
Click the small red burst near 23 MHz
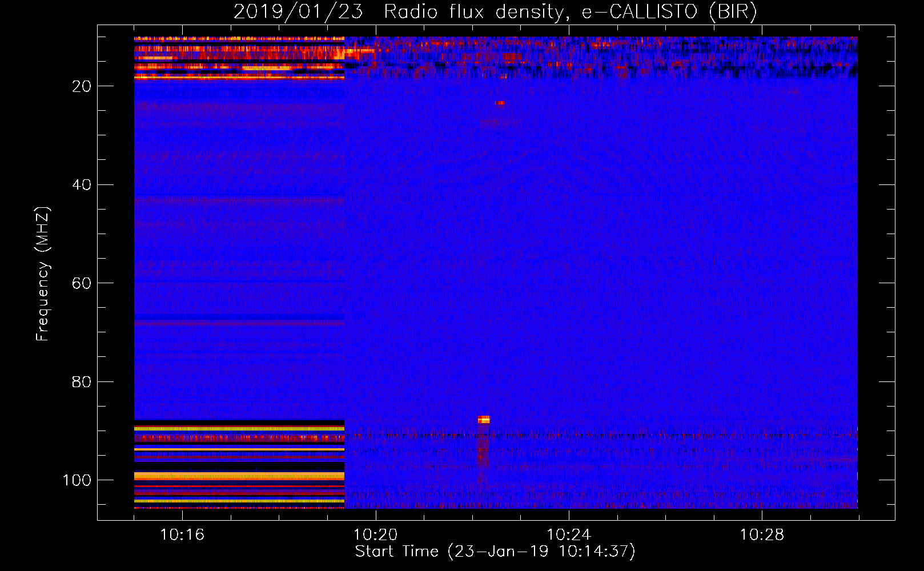(x=500, y=103)
